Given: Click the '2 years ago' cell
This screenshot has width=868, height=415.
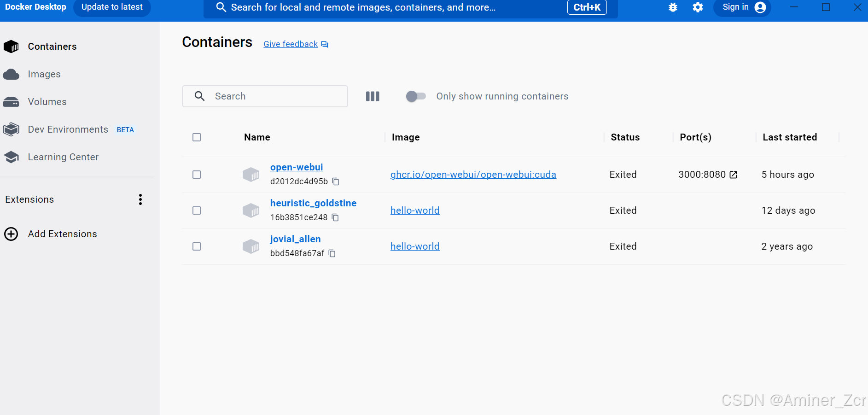Looking at the screenshot, I should click(x=787, y=246).
